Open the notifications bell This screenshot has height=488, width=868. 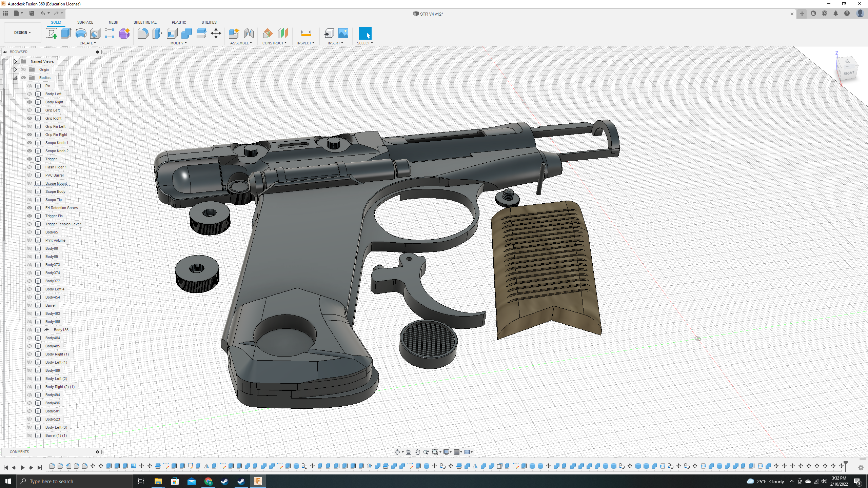pyautogui.click(x=836, y=14)
